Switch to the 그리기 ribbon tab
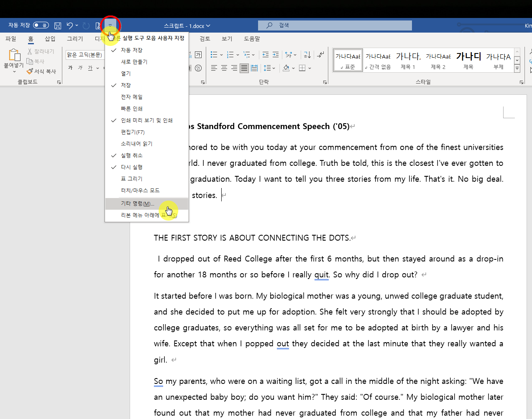Screen dimensions: 532x419 75,38
